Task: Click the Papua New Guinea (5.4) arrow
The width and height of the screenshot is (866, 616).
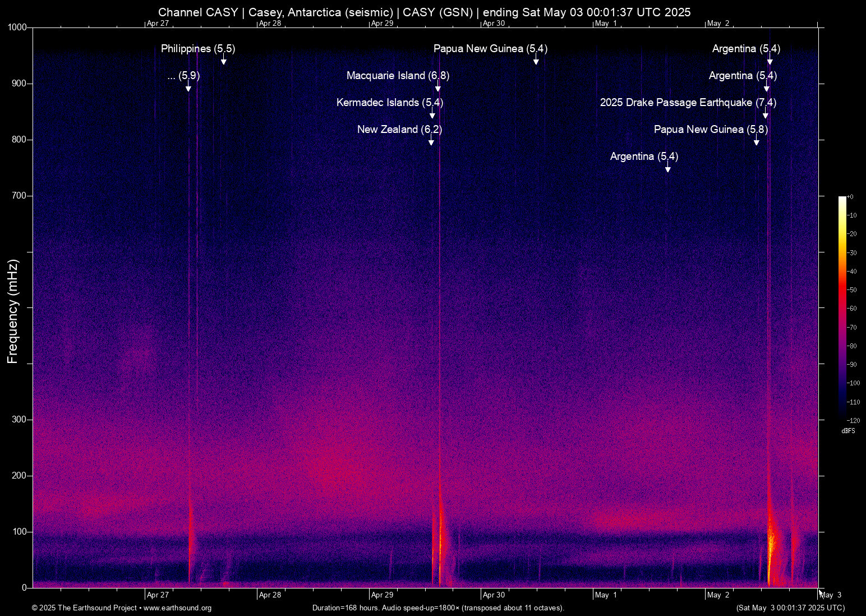Action: pos(536,60)
